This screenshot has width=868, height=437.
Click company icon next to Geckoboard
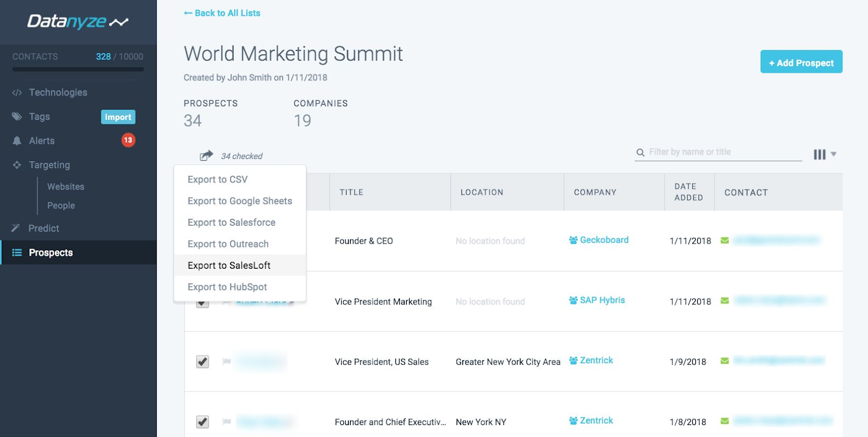573,240
